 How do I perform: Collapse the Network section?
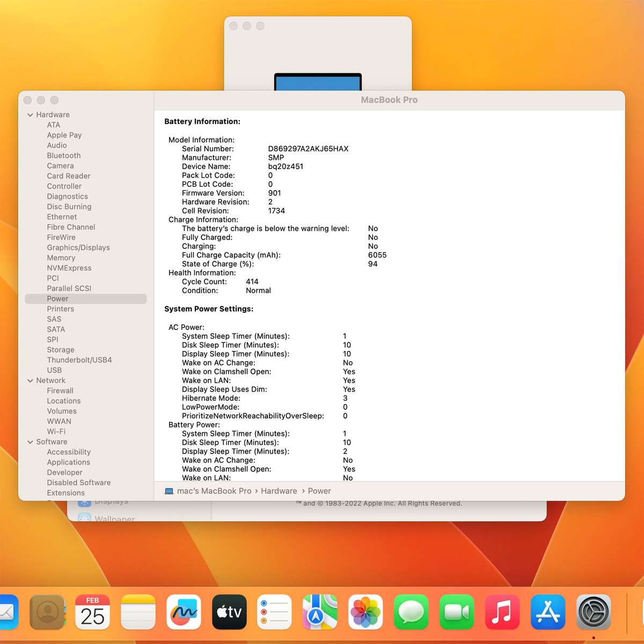click(30, 380)
